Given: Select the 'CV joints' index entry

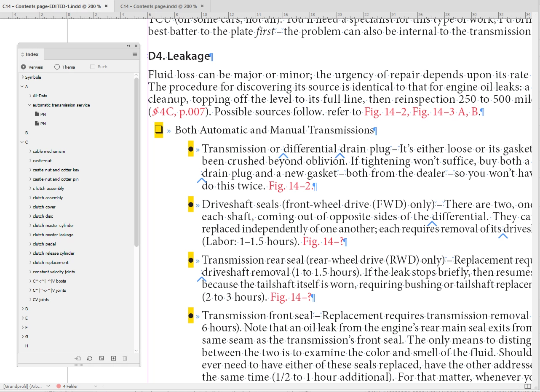Looking at the screenshot, I should [x=41, y=299].
